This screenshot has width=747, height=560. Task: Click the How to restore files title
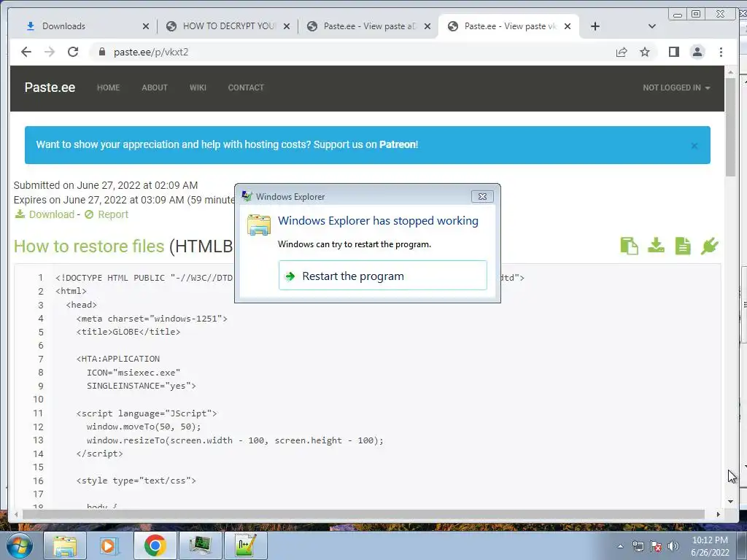tap(89, 246)
